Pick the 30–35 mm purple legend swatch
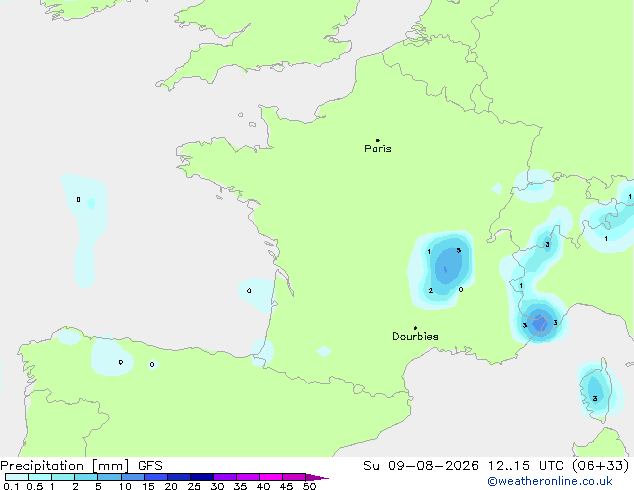The height and width of the screenshot is (490, 634). tap(224, 477)
